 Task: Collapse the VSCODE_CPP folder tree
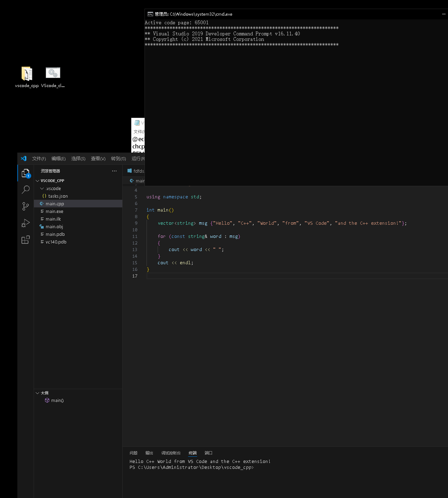tap(37, 180)
